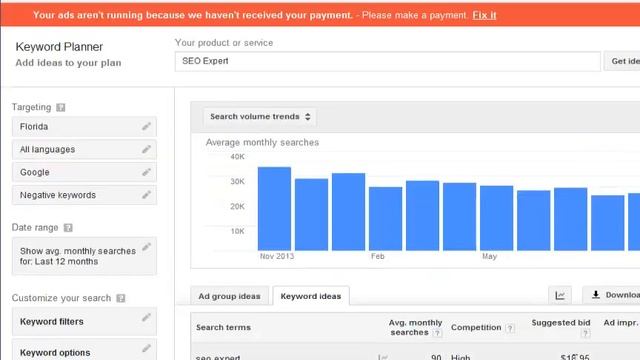Sort by the Search terms column header
The width and height of the screenshot is (640, 360).
point(223,328)
